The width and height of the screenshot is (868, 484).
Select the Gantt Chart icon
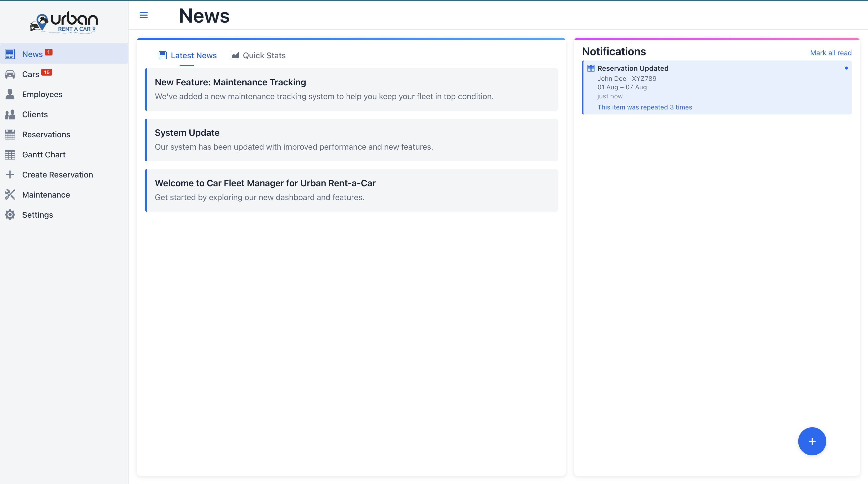click(10, 154)
